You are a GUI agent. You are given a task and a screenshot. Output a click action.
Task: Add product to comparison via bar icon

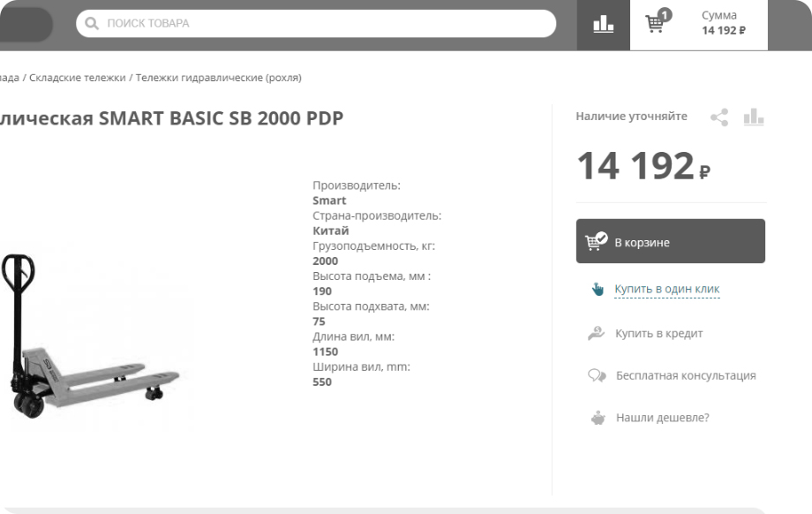(x=752, y=117)
